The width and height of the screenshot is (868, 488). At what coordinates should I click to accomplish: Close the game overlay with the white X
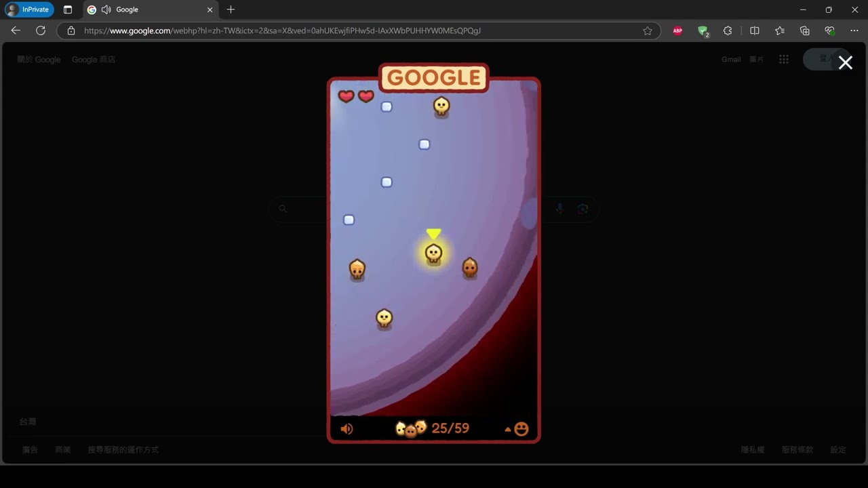coord(845,62)
